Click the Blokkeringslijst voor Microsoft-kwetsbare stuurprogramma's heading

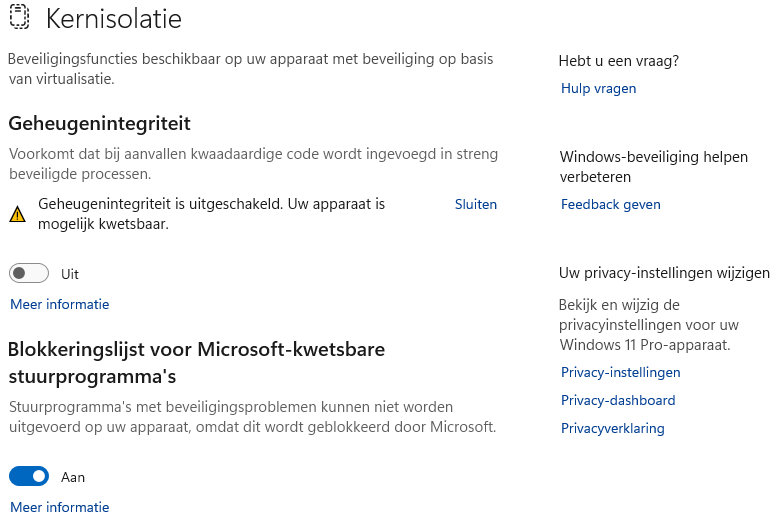click(196, 362)
